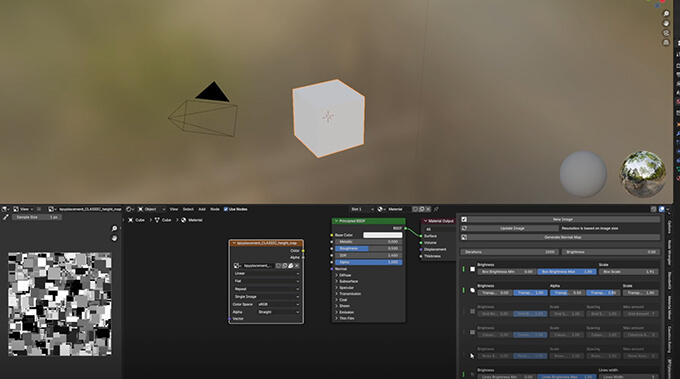Toggle the Use Nodes checkbox
The height and width of the screenshot is (379, 680).
click(x=226, y=209)
